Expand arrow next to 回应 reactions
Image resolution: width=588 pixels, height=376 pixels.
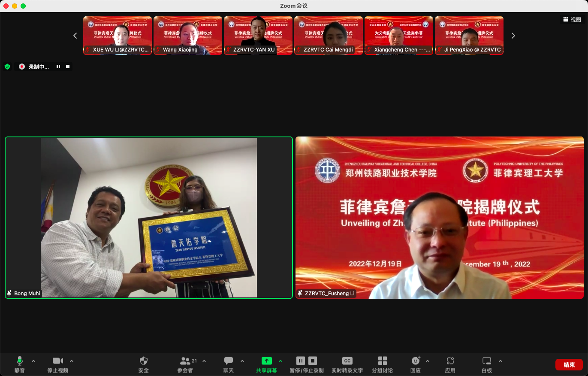coord(428,361)
